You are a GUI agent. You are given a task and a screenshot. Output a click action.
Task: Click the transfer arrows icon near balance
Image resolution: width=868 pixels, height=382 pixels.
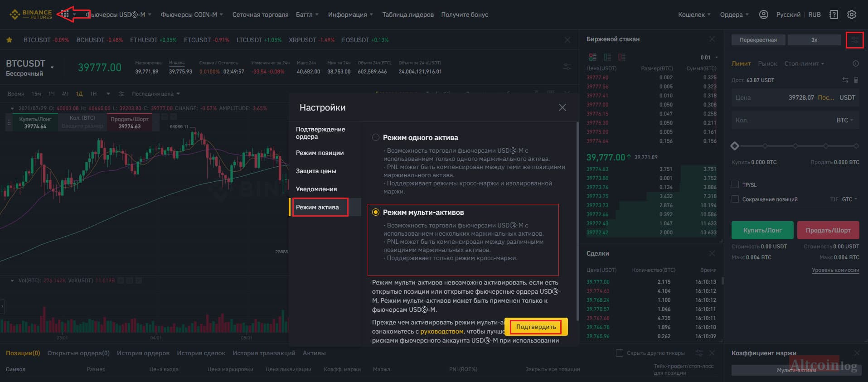point(845,80)
